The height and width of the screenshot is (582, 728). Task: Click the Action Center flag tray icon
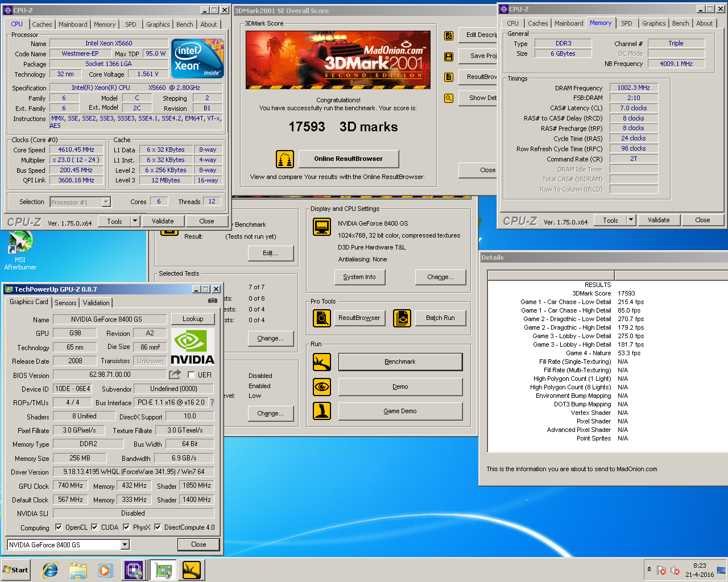coord(661,570)
